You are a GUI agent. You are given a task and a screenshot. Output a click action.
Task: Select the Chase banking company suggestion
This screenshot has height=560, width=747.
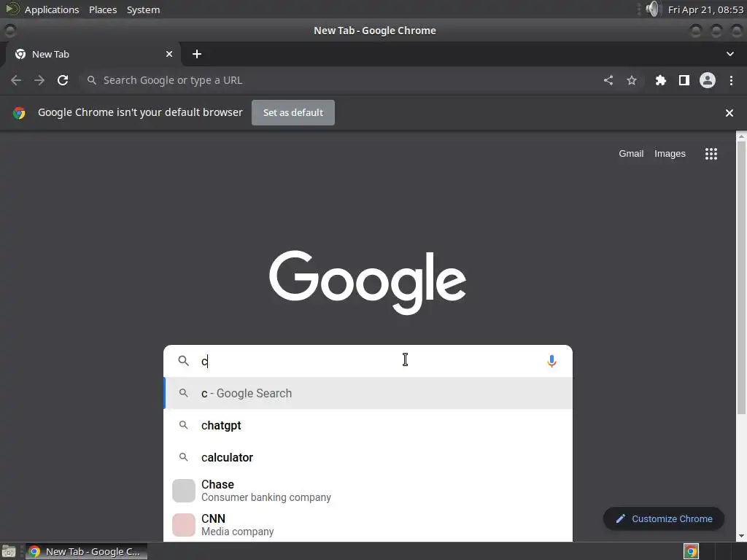[368, 491]
